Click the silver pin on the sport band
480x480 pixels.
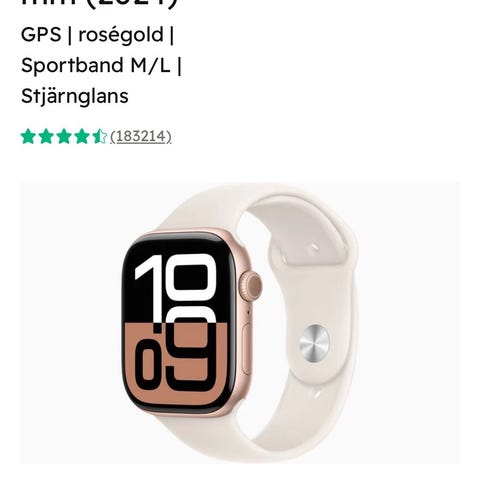tap(314, 343)
